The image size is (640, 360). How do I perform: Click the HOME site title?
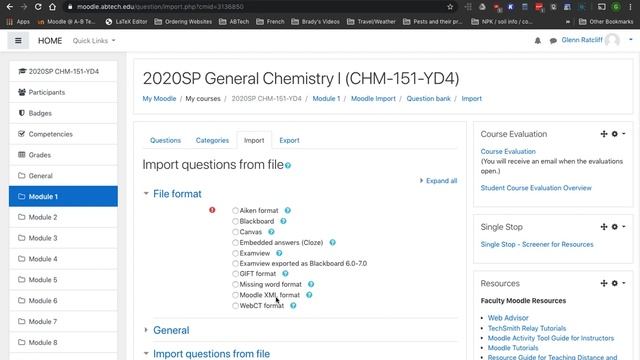point(50,41)
